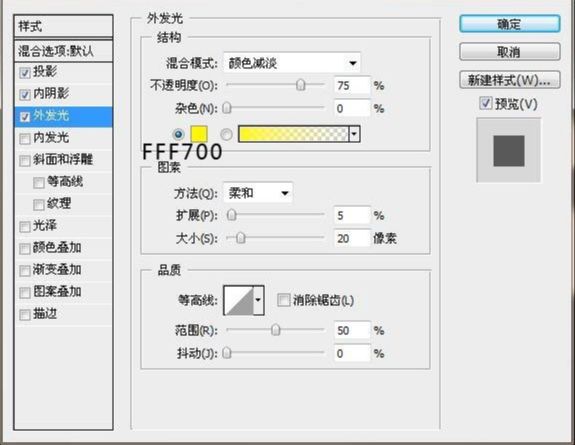Toggle the 预览 preview checkbox

[x=486, y=103]
